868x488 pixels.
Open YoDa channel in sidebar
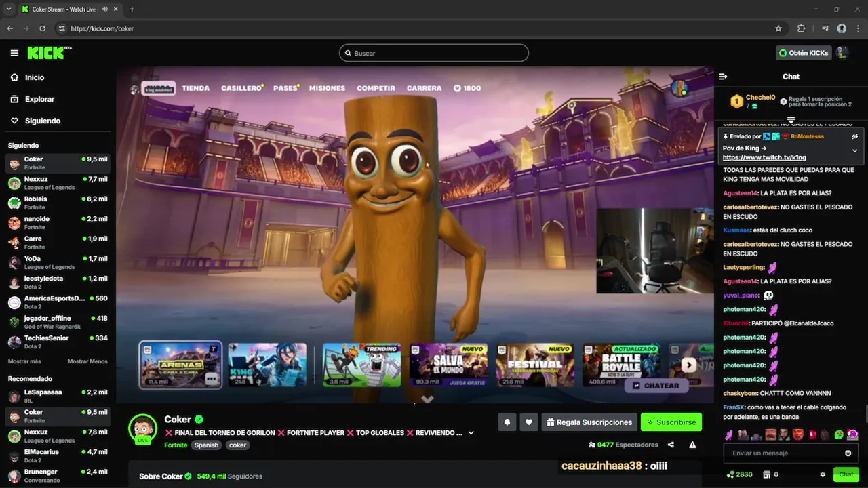[x=58, y=262]
